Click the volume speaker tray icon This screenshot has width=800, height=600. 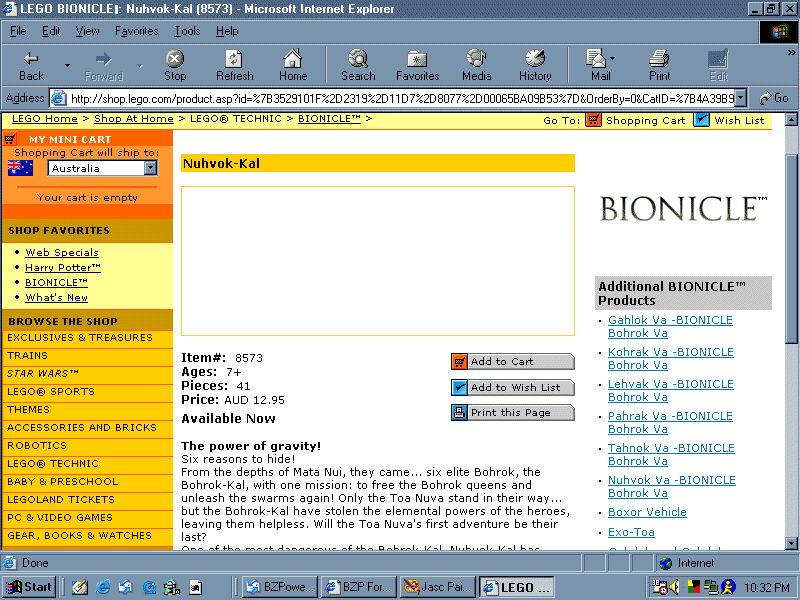[674, 587]
